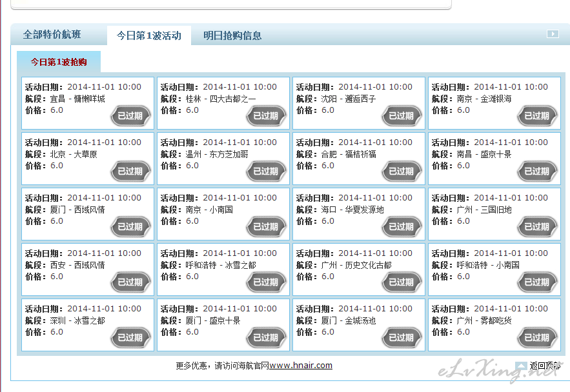Image resolution: width=570 pixels, height=392 pixels.
Task: Click the 已过期 stamp on the 桂林 flight card
Action: pos(266,116)
